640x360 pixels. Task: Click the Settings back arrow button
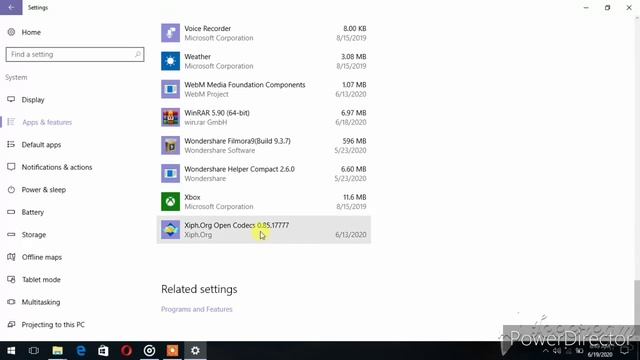coord(11,7)
